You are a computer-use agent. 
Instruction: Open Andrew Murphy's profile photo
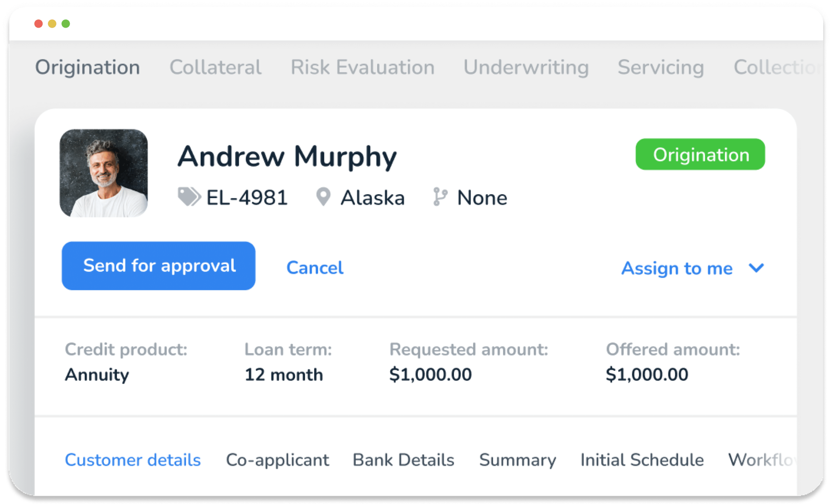coord(104,173)
